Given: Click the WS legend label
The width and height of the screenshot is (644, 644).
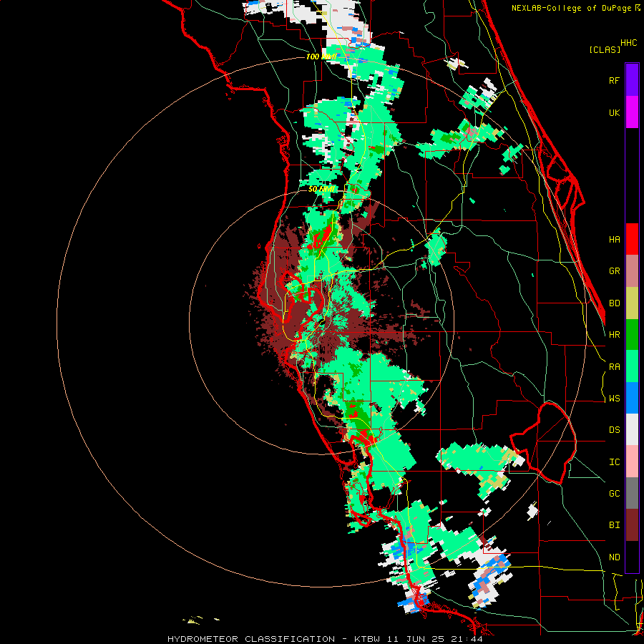Looking at the screenshot, I should pos(614,399).
